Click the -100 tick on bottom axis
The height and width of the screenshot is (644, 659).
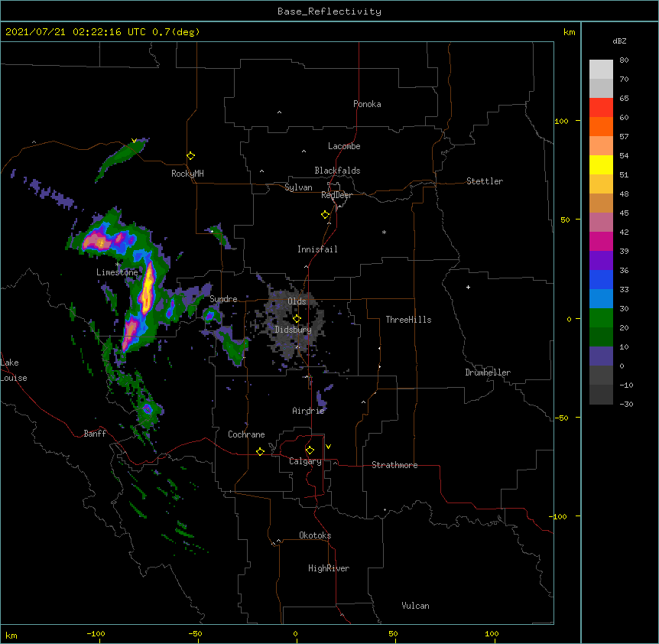pyautogui.click(x=96, y=633)
